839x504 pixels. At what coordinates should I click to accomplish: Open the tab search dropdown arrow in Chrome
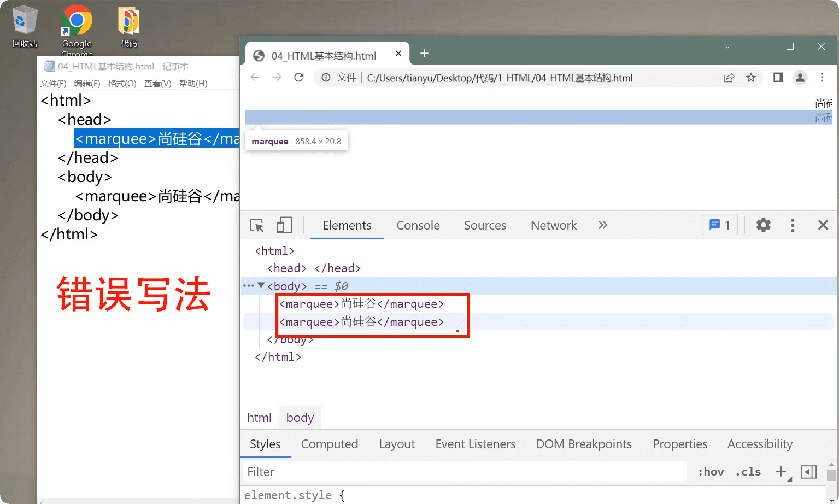point(727,46)
